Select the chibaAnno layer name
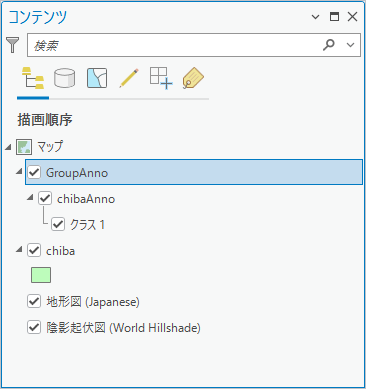366x389 pixels. pos(86,199)
